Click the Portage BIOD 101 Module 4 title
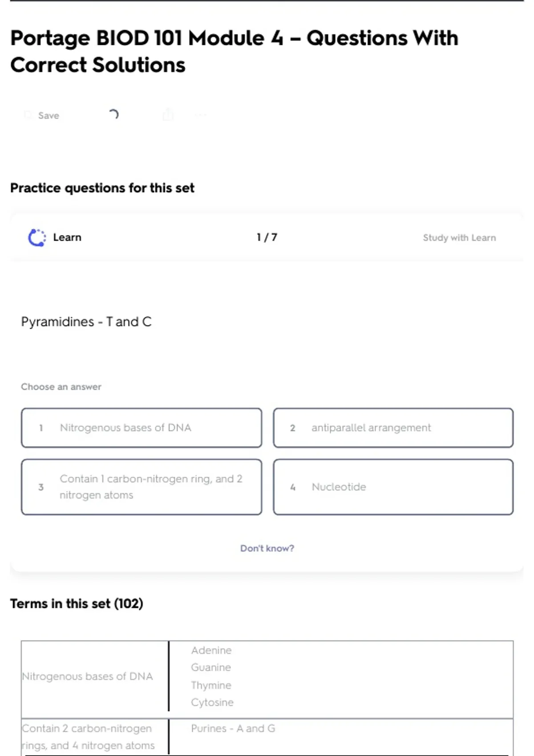The image size is (534, 756). 234,51
